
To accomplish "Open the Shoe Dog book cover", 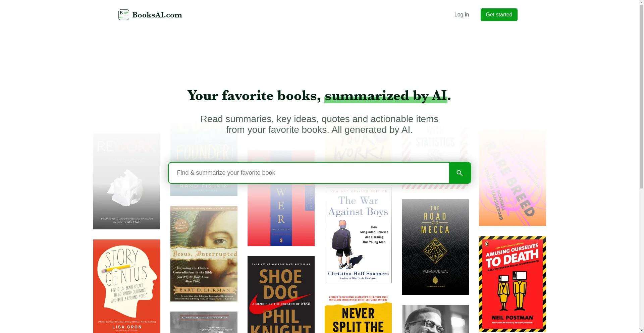I will [281, 294].
